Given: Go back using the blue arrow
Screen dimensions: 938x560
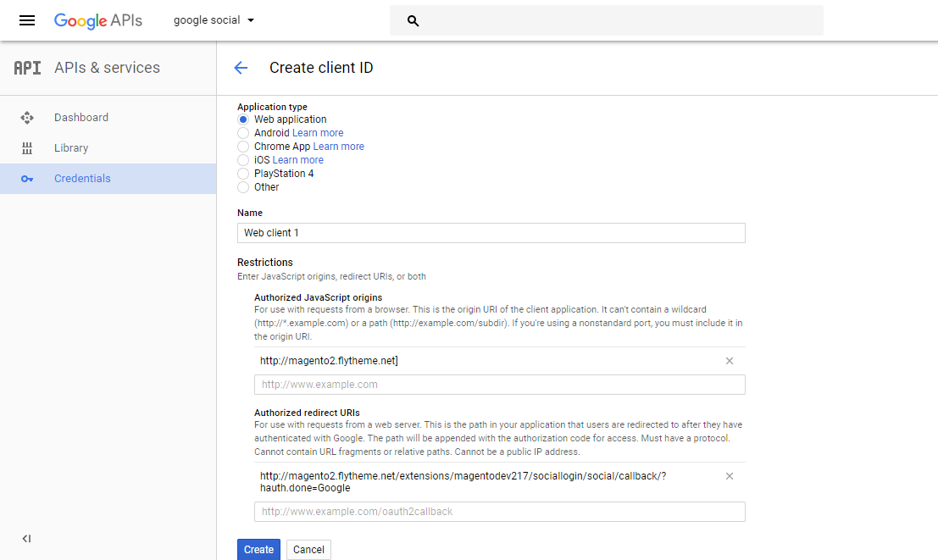Looking at the screenshot, I should point(241,68).
